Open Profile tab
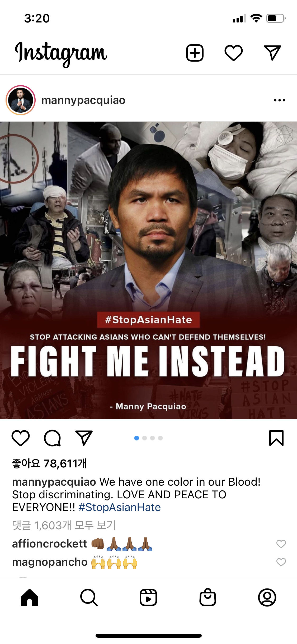Viewport: 297px width, 644px height. pos(267,597)
